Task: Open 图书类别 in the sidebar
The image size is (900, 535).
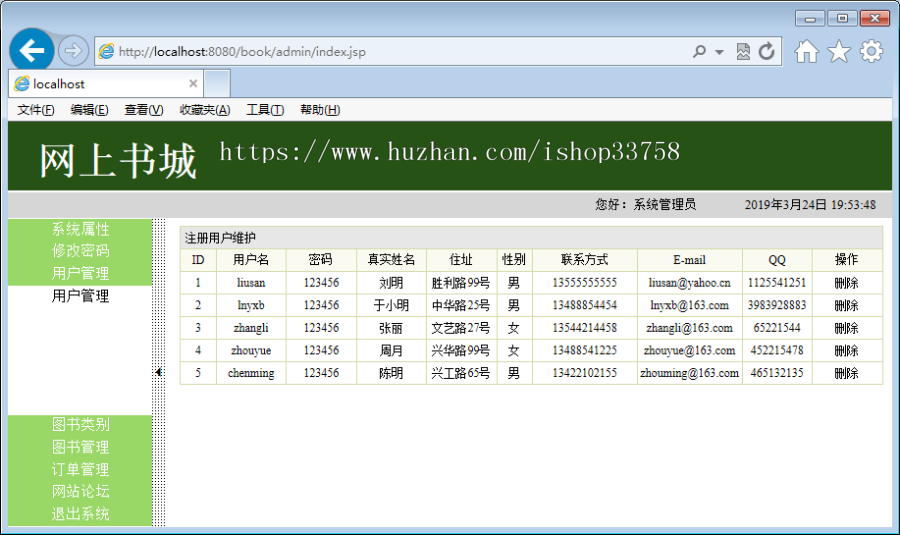Action: 80,424
